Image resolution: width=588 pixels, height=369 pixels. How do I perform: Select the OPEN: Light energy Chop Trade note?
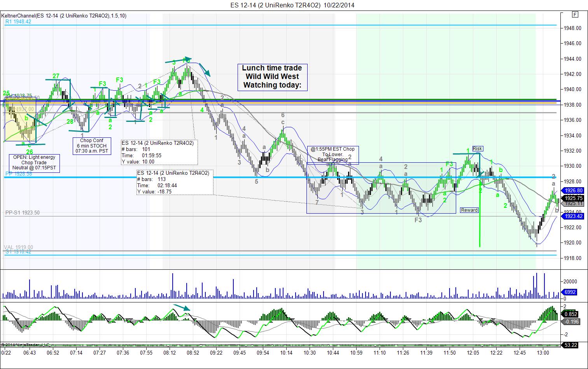[34, 163]
